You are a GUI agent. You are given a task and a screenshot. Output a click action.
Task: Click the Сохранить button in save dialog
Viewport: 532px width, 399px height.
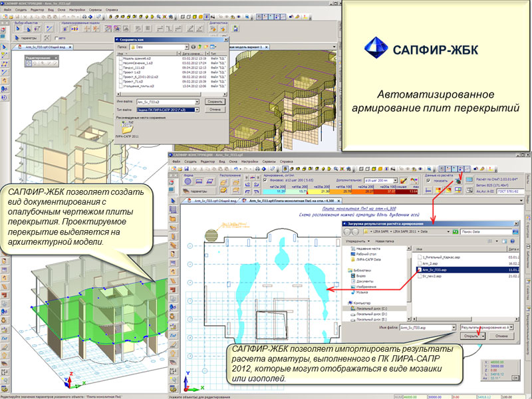tap(214, 102)
